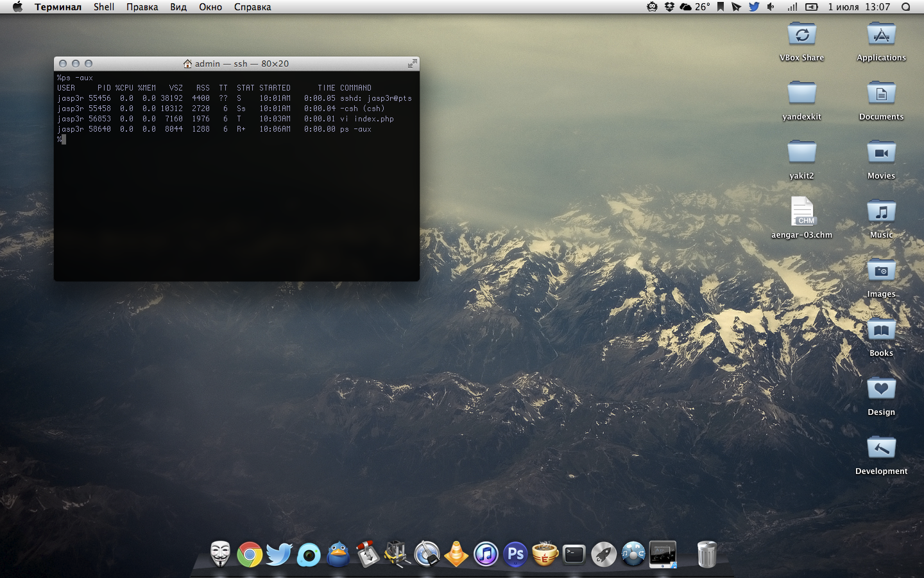Click the Dropbox icon in menu bar
The image size is (924, 578).
[x=669, y=7]
